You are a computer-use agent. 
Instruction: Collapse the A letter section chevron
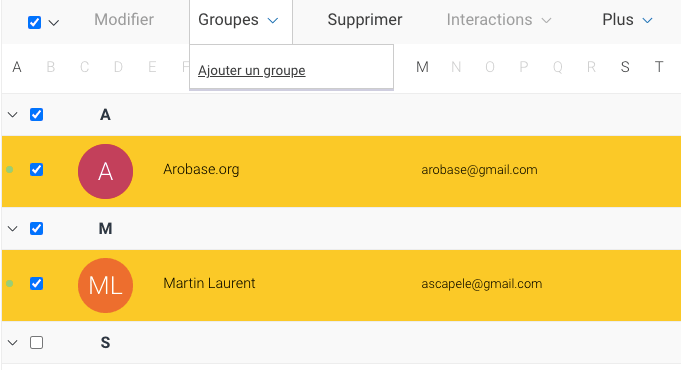click(x=13, y=115)
